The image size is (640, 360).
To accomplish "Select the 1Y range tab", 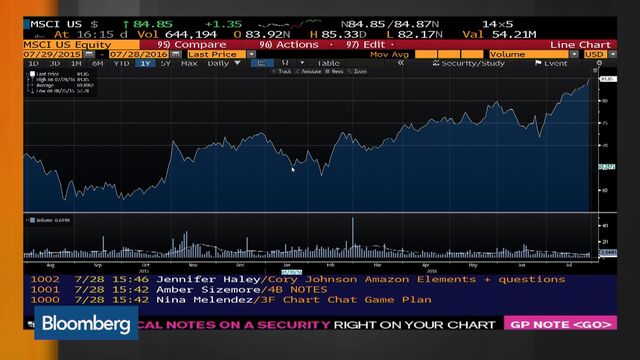I will pos(145,63).
